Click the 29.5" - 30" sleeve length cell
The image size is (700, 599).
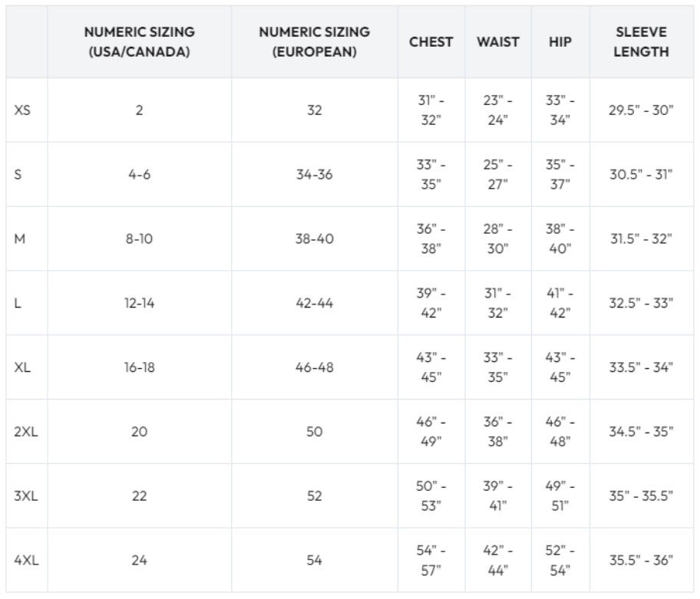coord(641,110)
